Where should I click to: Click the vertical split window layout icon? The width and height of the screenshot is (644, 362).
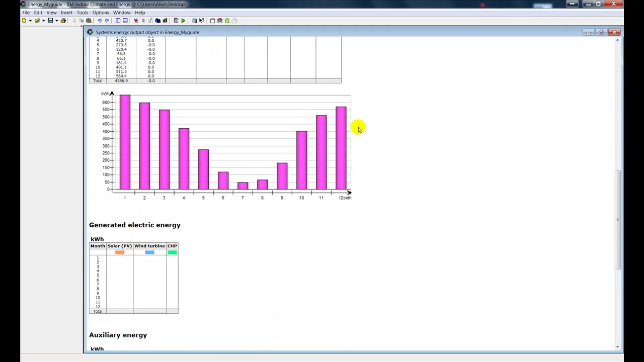click(118, 21)
